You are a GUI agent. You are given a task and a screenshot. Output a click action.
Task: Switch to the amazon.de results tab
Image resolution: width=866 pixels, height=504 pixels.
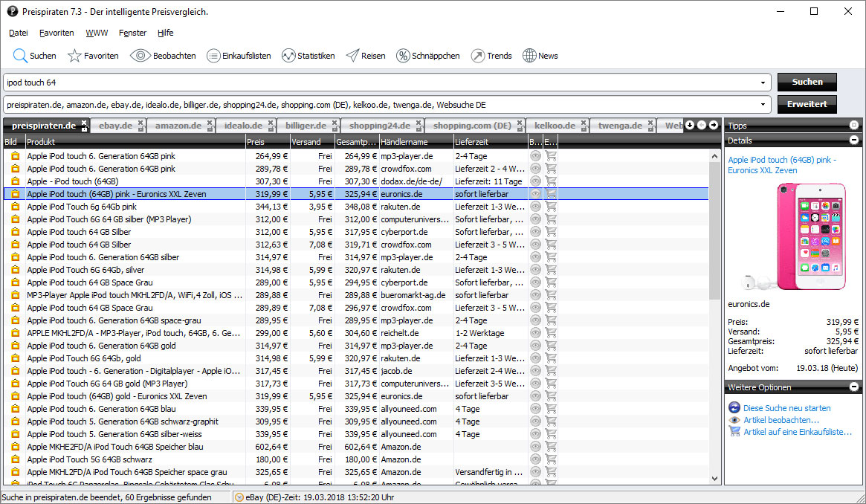point(178,126)
